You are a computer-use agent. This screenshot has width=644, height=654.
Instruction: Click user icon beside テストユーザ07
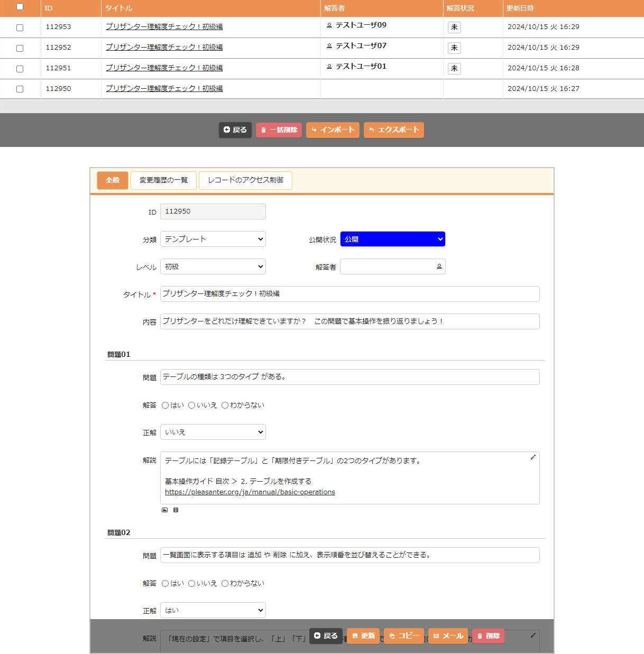[329, 45]
